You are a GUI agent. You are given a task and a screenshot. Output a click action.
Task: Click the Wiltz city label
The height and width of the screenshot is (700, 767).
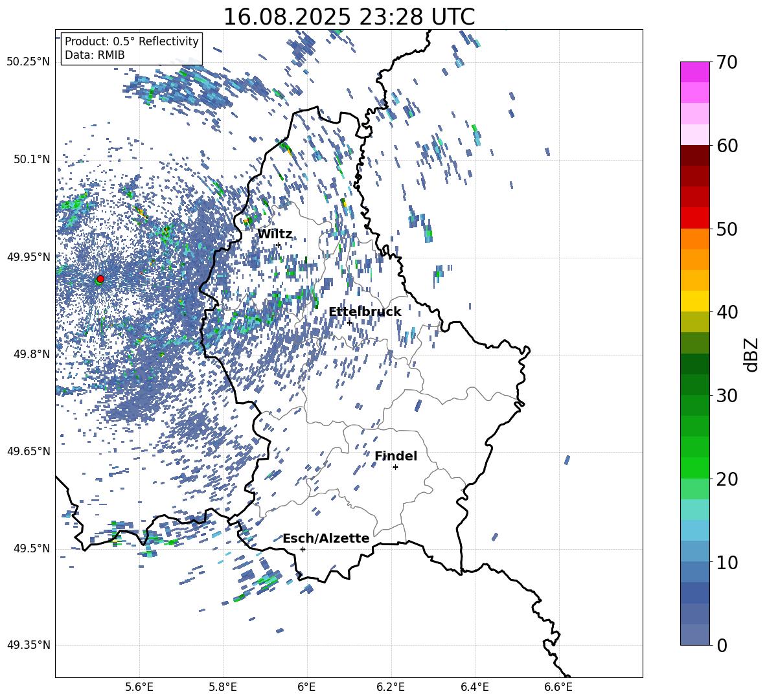point(275,234)
